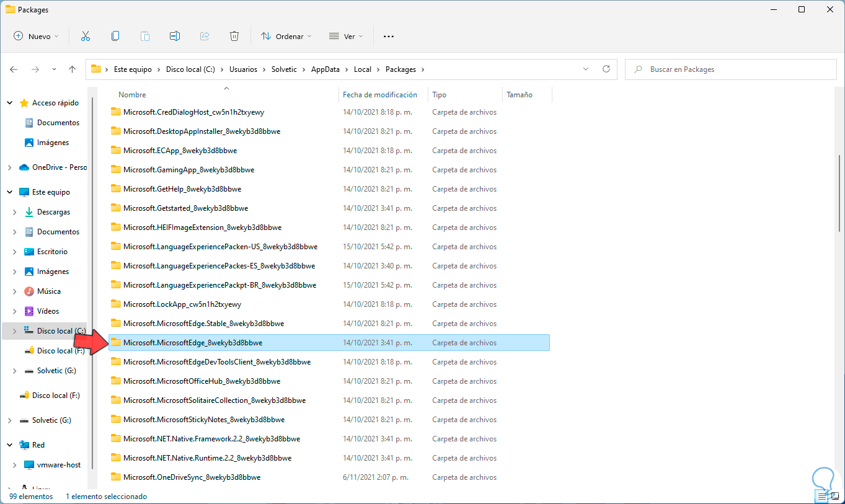This screenshot has width=845, height=504.
Task: Click the folder icon beside Microsoft.ECApp
Action: (115, 150)
